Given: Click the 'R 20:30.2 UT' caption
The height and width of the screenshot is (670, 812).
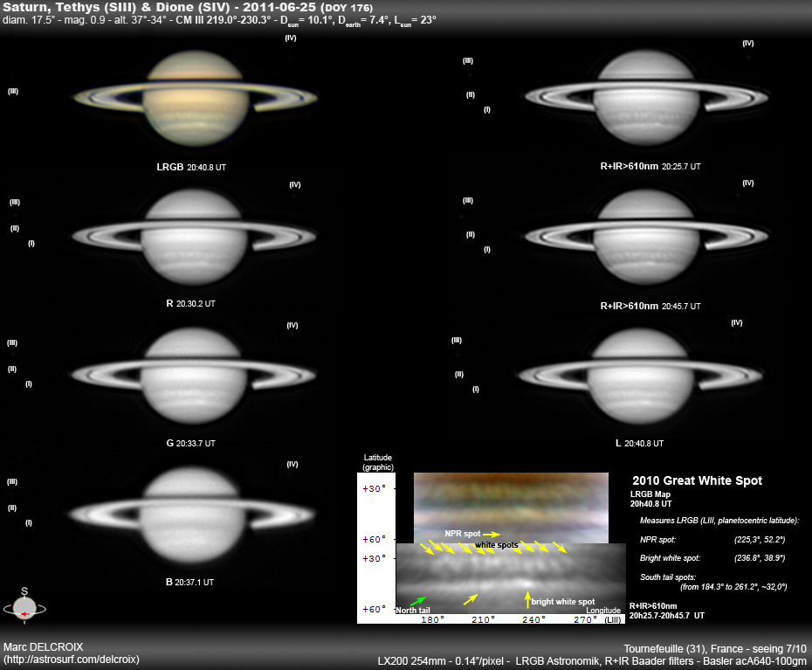Looking at the screenshot, I should pyautogui.click(x=190, y=303).
